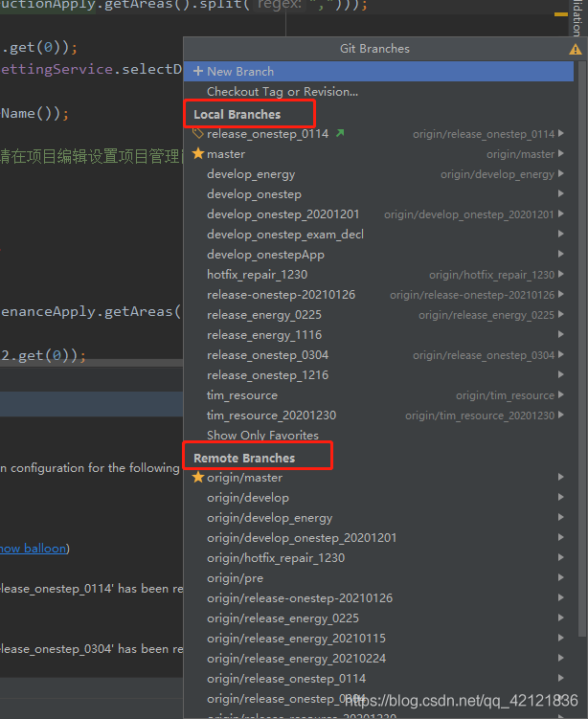Click the warning triangle icon in Git Branches header

pos(575,49)
